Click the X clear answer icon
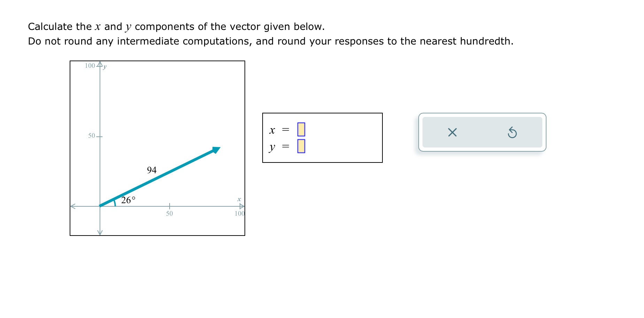This screenshot has width=644, height=318. click(x=452, y=132)
